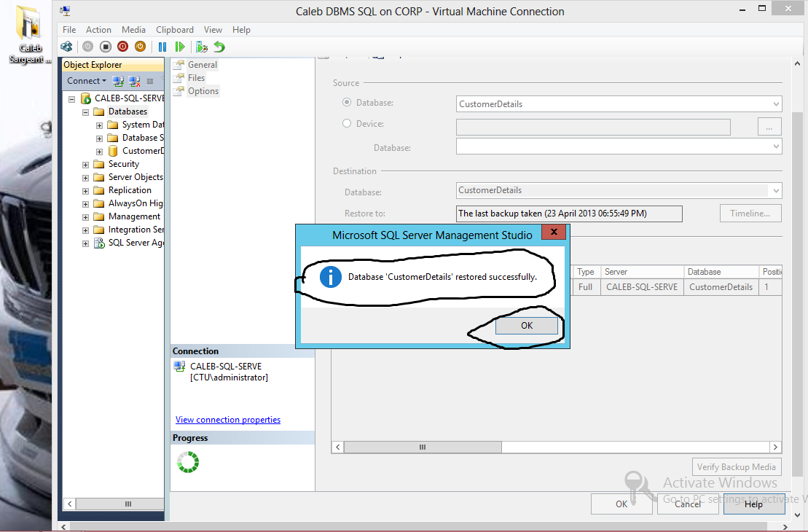Close the Microsoft SQL Server Management Studio dialog
Image resolution: width=808 pixels, height=532 pixels.
(x=554, y=232)
